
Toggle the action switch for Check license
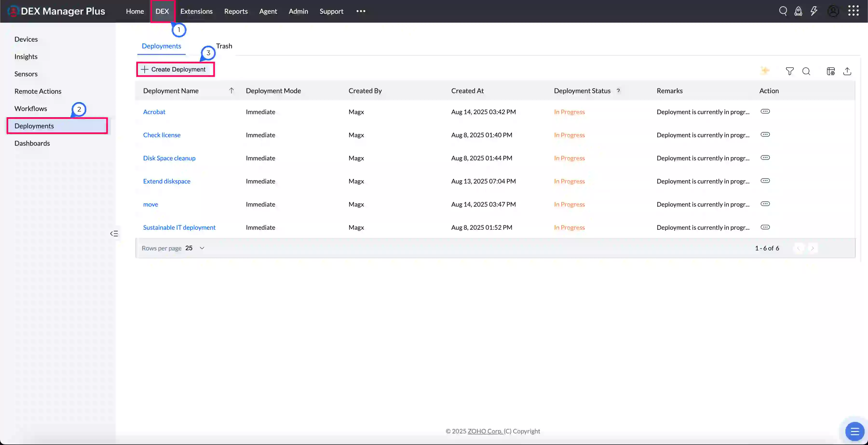765,134
